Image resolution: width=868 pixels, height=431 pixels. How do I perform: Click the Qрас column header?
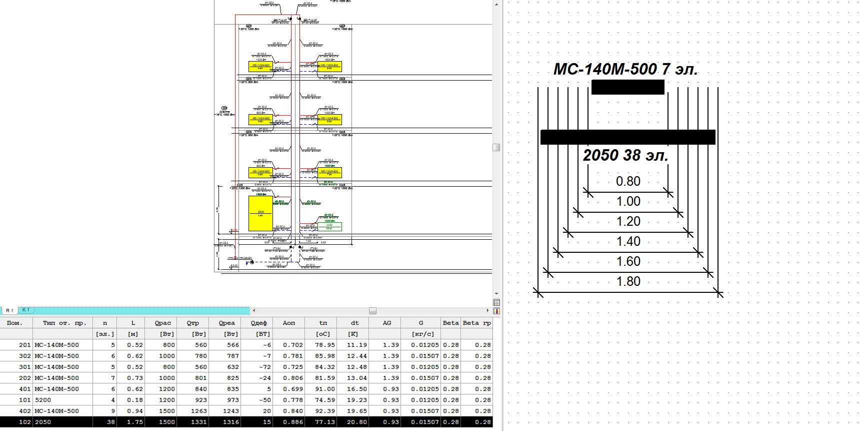point(162,323)
